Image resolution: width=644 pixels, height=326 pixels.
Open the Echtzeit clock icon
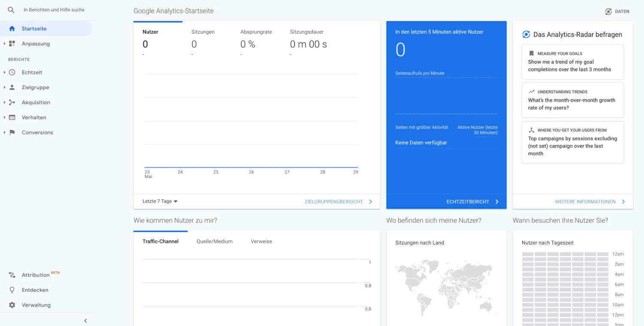(x=12, y=72)
